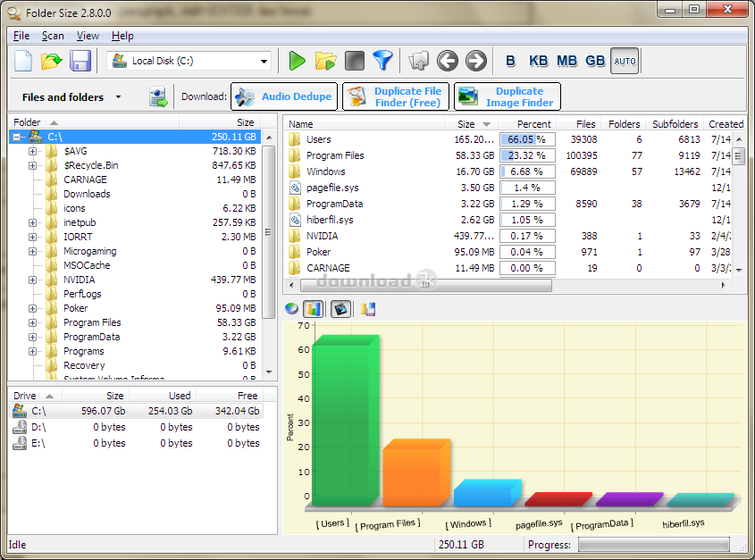Click the Duplicate Image Finder button
This screenshot has height=560, width=755.
pyautogui.click(x=508, y=96)
